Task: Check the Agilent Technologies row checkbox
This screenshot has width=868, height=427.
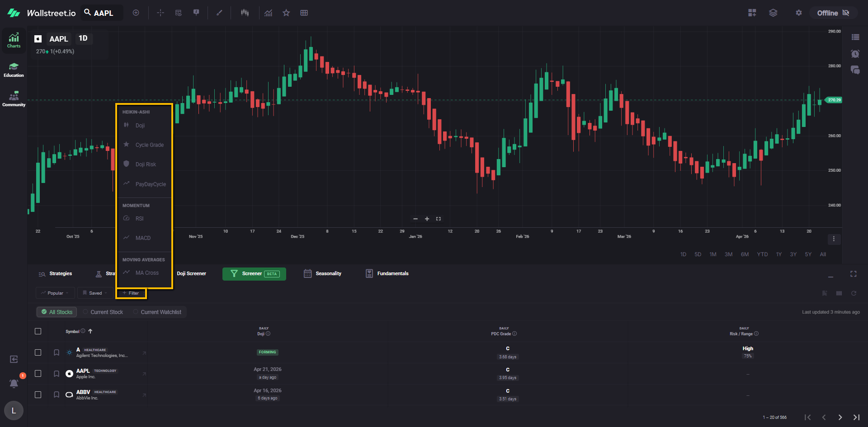Action: [38, 352]
